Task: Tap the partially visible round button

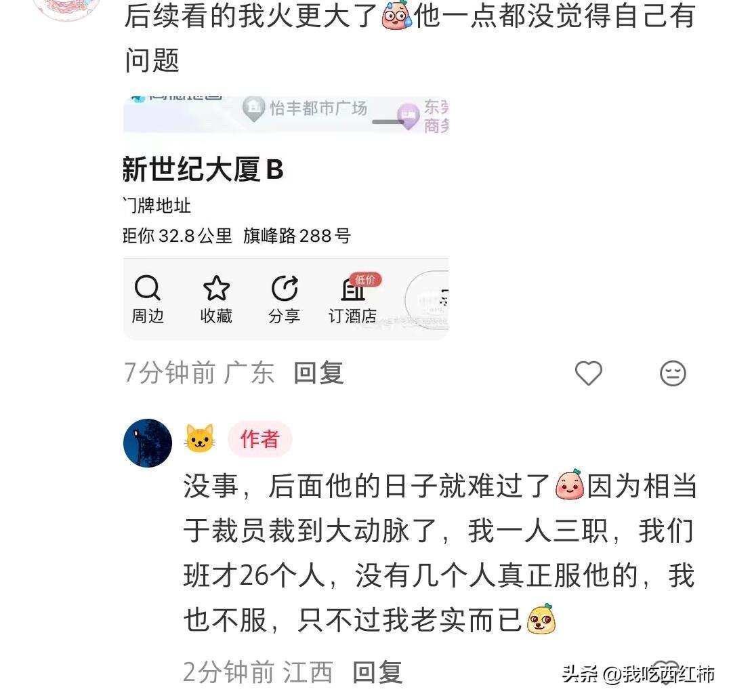Action: pyautogui.click(x=427, y=300)
